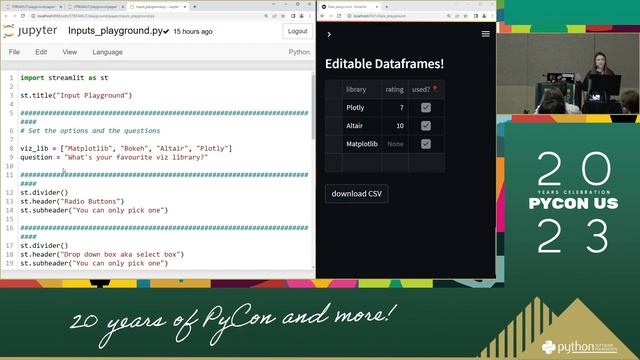Viewport: 640px width, 360px height.
Task: Select the Matplotlib library cell
Action: (362, 144)
